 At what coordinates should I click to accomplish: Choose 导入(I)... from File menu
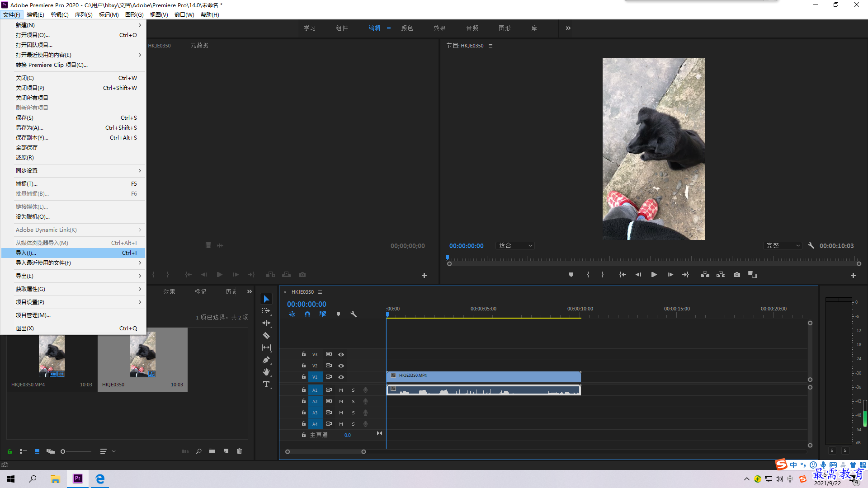(x=73, y=253)
